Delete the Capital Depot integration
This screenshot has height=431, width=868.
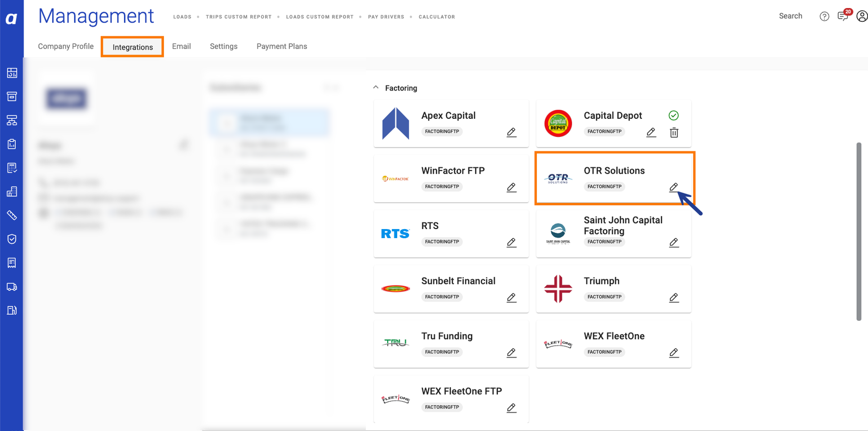click(x=674, y=133)
